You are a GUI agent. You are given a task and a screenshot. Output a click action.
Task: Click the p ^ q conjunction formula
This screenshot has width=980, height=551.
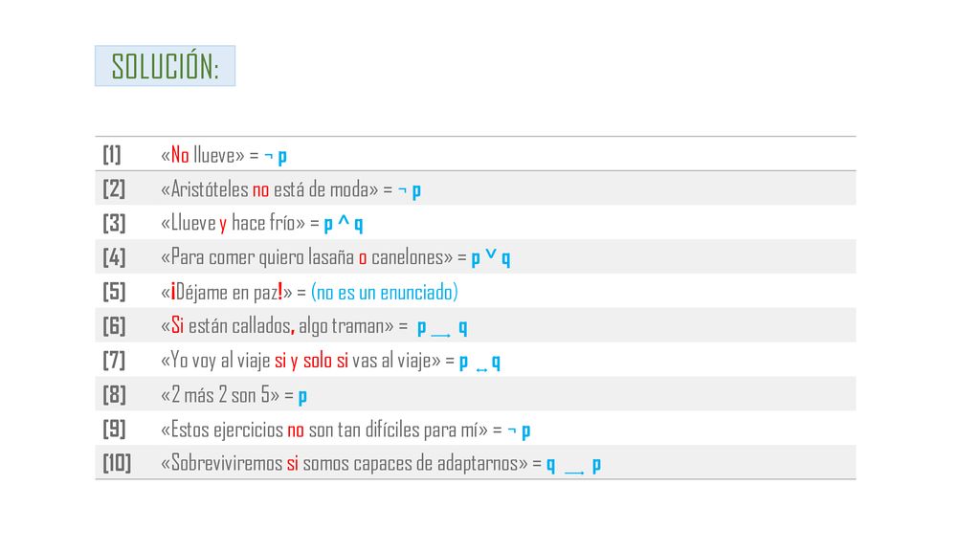coord(344,223)
